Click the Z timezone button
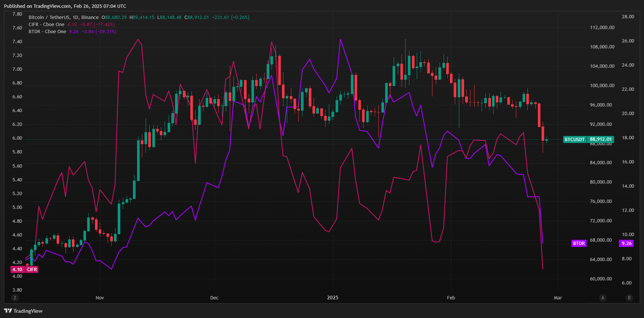This screenshot has width=644, height=318. click(15, 298)
